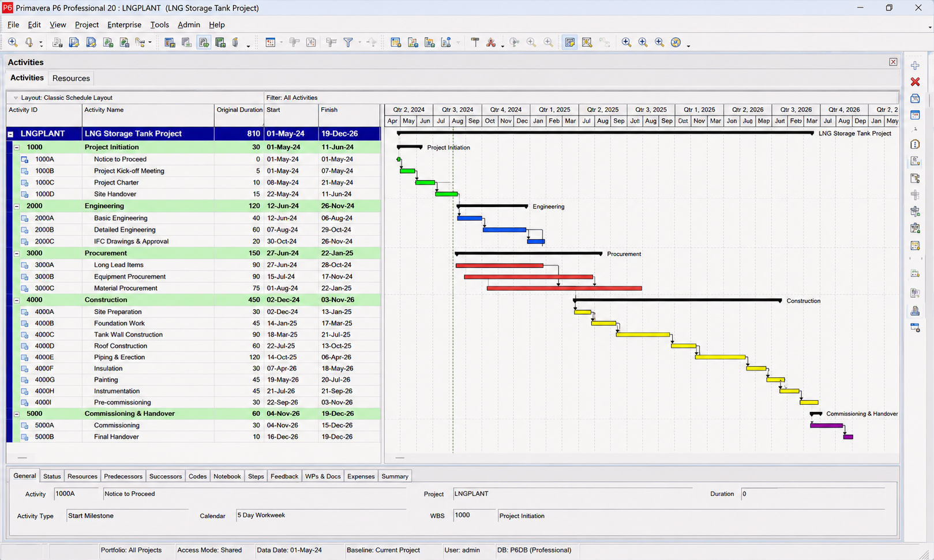Click the Duration field in the General tab
934x560 pixels.
[813, 494]
